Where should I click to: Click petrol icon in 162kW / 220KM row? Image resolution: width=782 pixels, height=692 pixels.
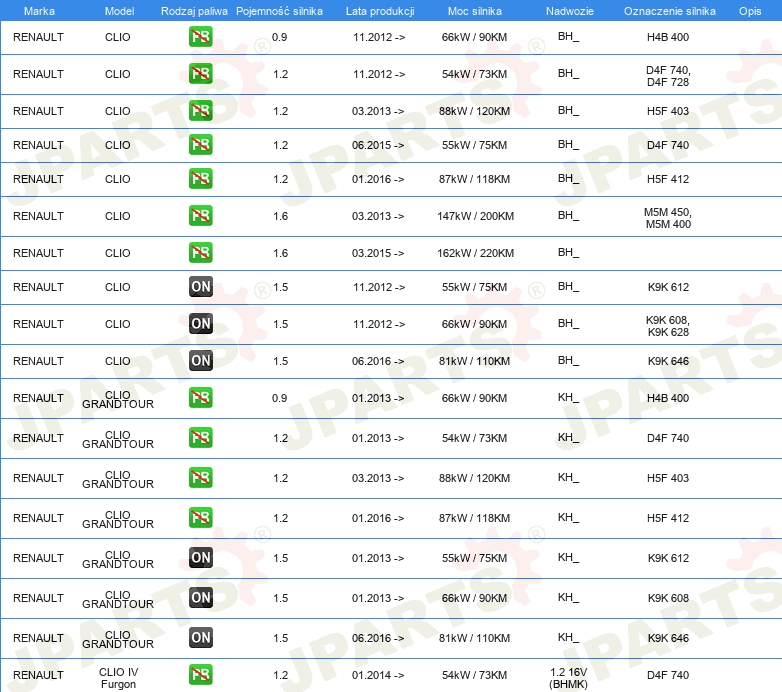(x=200, y=253)
